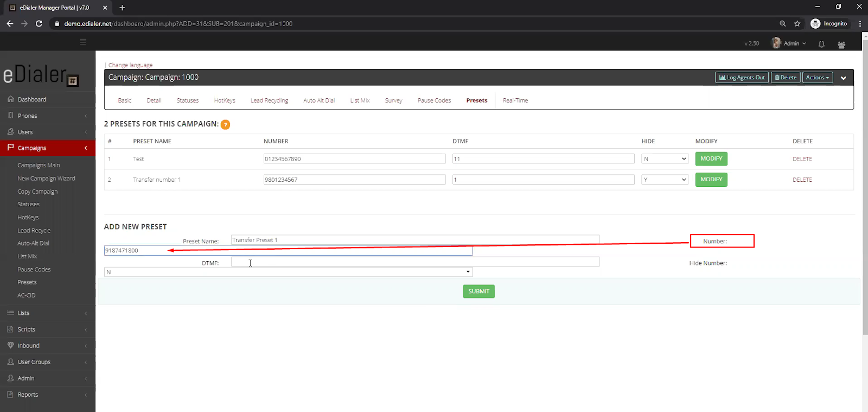Click DELETE for the Test preset
The height and width of the screenshot is (412, 868).
pyautogui.click(x=802, y=159)
